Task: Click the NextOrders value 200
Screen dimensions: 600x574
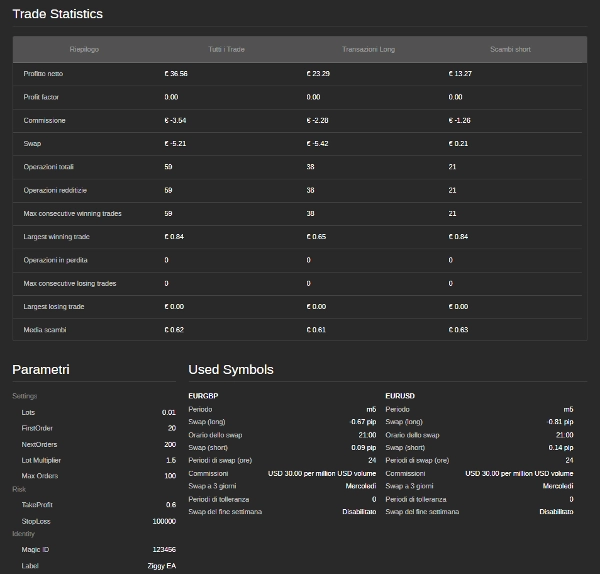Action: 170,445
